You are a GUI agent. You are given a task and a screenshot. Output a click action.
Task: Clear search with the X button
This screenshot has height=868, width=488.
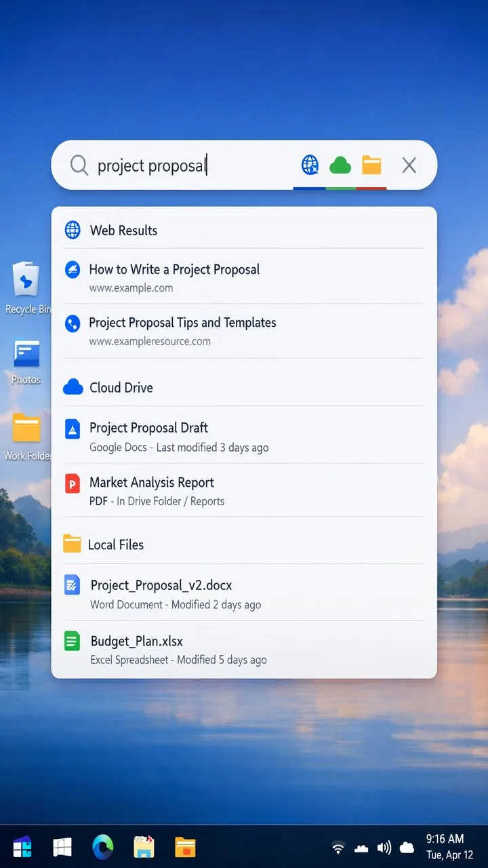coord(409,165)
